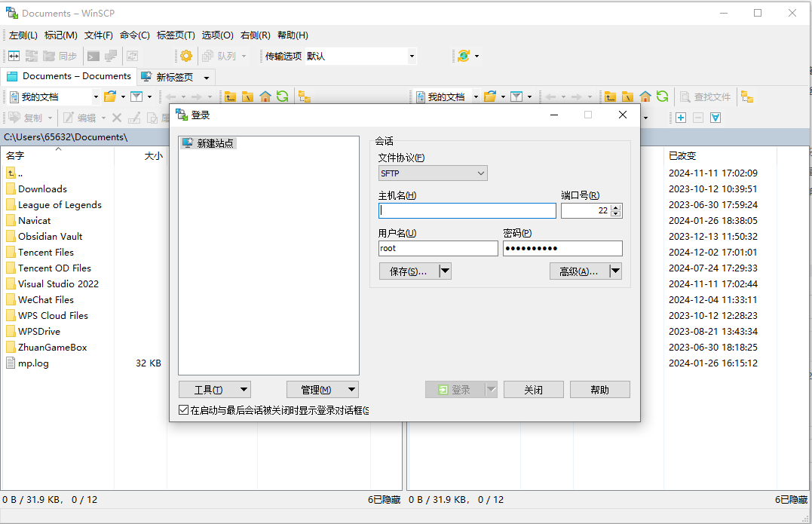Switch to Documents – Documents tab
This screenshot has height=524, width=812.
pyautogui.click(x=69, y=76)
